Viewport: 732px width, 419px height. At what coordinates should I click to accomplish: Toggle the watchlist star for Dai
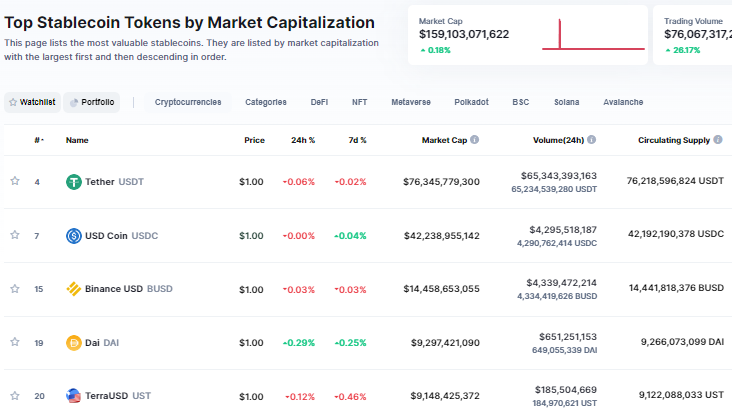pos(15,342)
